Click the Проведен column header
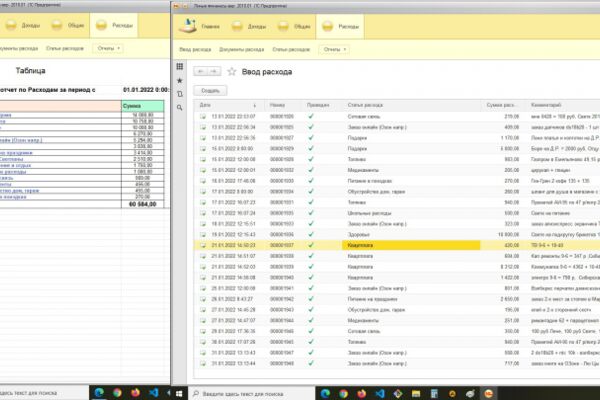600x400 pixels. tap(323, 105)
